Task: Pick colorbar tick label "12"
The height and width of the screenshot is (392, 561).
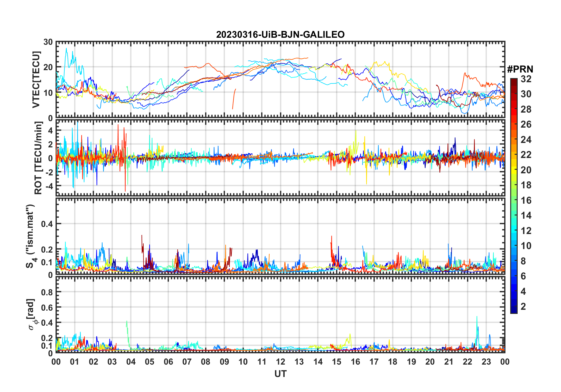Action: pyautogui.click(x=526, y=231)
